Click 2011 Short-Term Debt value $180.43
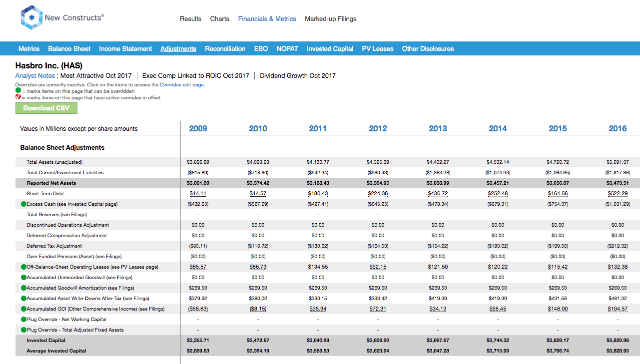Viewport: 640px width, 364px height. tap(318, 194)
